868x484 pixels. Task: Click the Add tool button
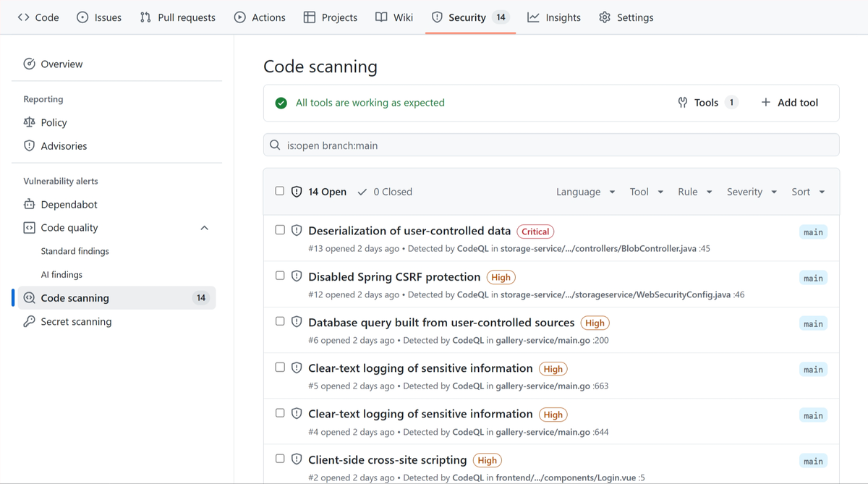click(789, 103)
